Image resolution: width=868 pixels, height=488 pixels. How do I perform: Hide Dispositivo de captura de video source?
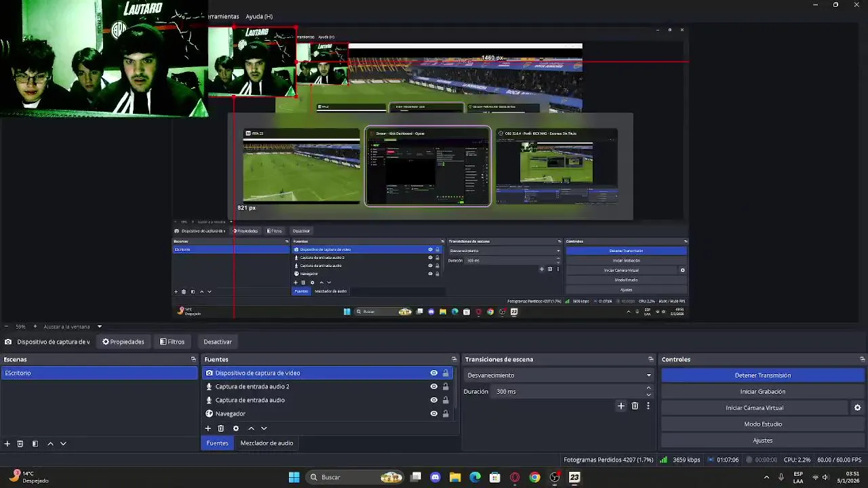tap(434, 373)
